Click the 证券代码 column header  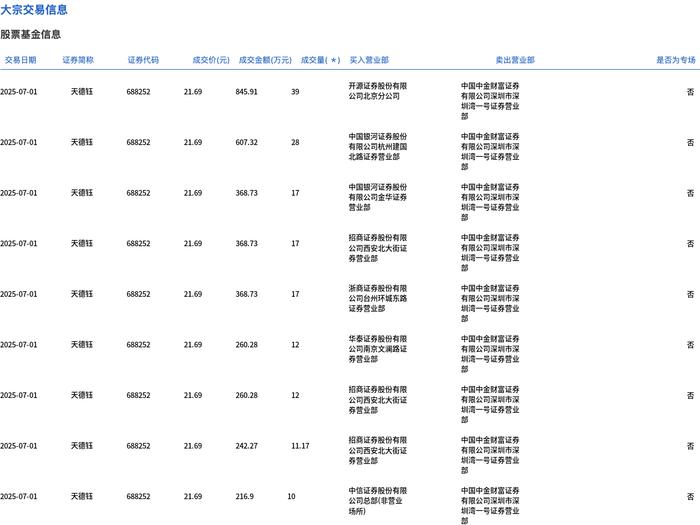pyautogui.click(x=143, y=60)
